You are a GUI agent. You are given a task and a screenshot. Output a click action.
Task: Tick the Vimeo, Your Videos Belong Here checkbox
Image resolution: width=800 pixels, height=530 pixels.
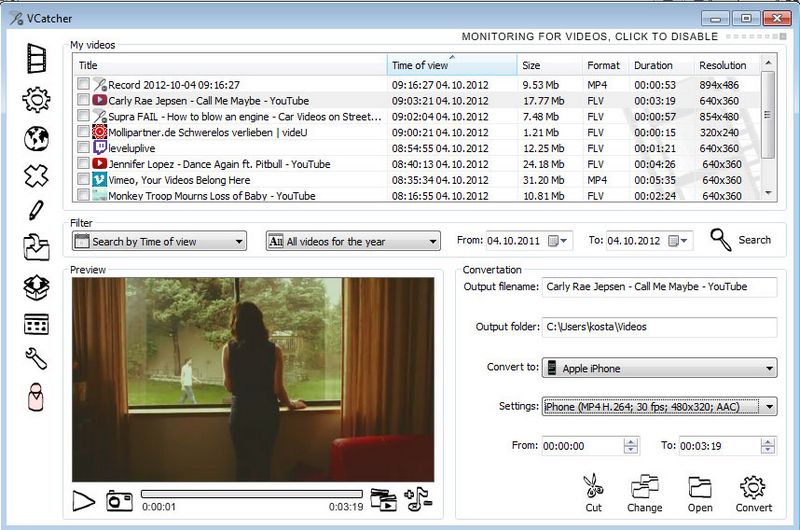[83, 179]
